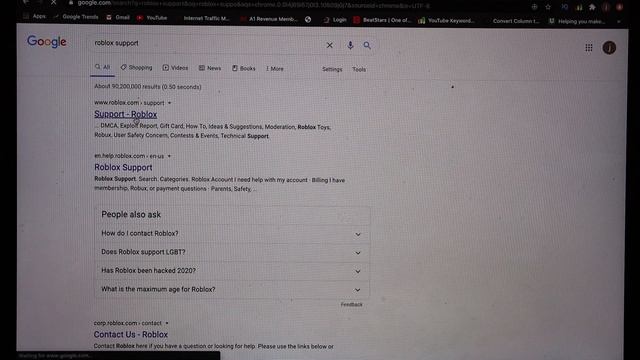The width and height of the screenshot is (640, 360).
Task: Switch to the Videos tab
Action: tap(175, 68)
